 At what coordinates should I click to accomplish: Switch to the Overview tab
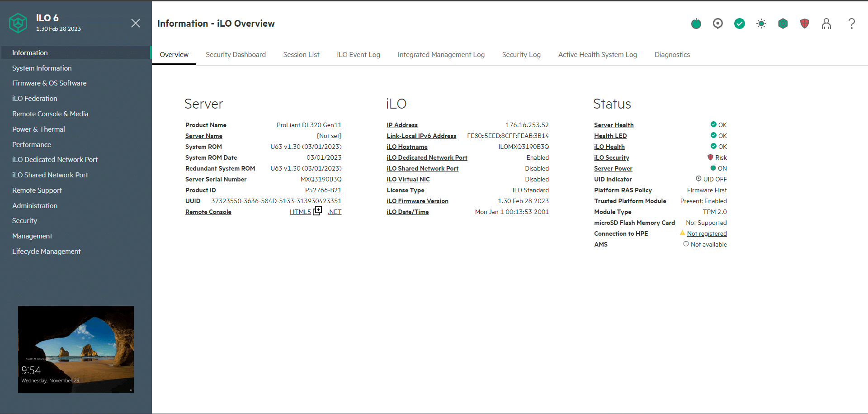coord(174,55)
